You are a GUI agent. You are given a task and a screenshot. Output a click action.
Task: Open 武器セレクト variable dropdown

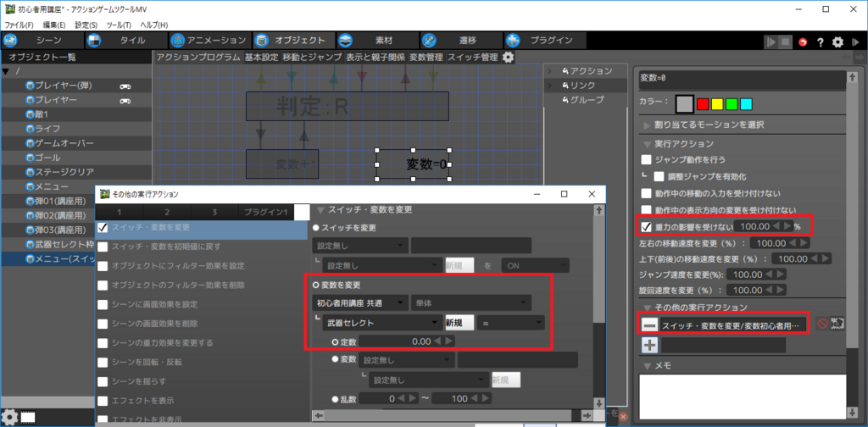[x=382, y=323]
